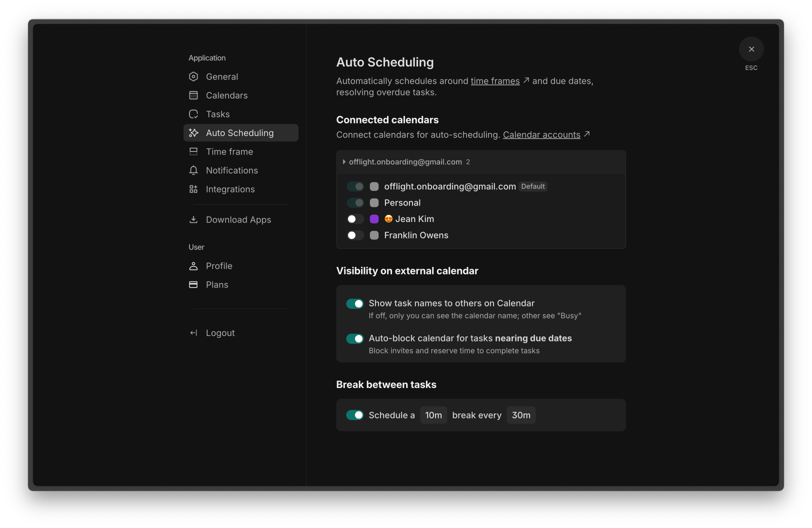
Task: Turn off the Schedule a break toggle
Action: point(355,415)
